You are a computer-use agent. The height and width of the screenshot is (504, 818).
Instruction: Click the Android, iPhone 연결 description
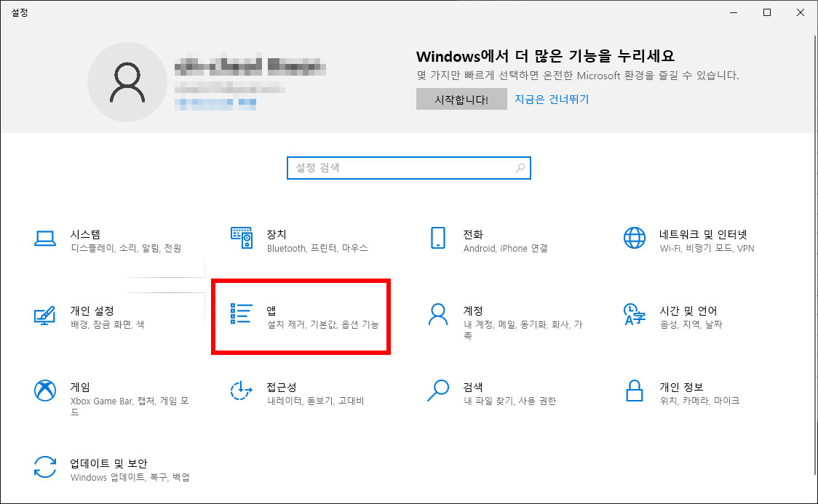(x=506, y=248)
